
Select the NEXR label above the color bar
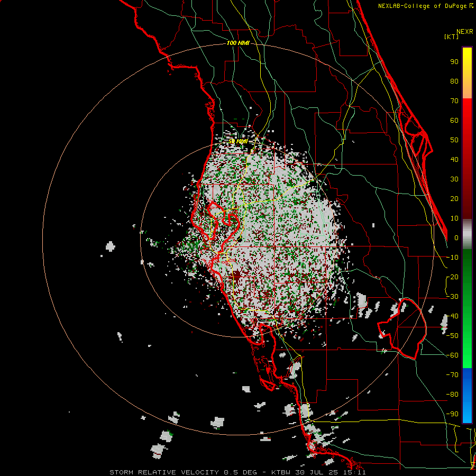click(x=465, y=32)
